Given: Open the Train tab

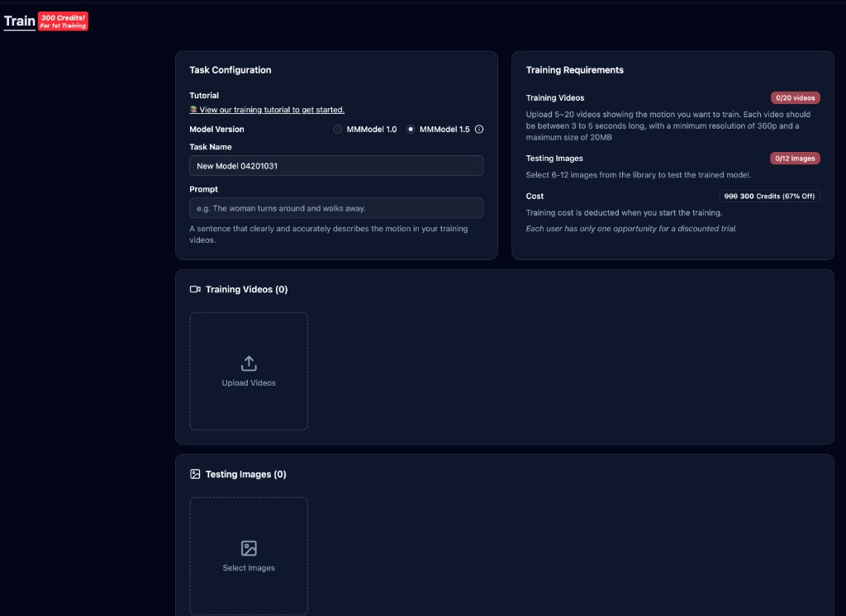Looking at the screenshot, I should (x=20, y=21).
